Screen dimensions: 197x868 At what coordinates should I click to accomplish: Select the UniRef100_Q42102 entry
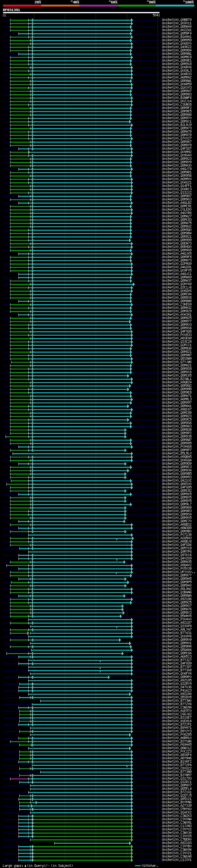(176, 481)
